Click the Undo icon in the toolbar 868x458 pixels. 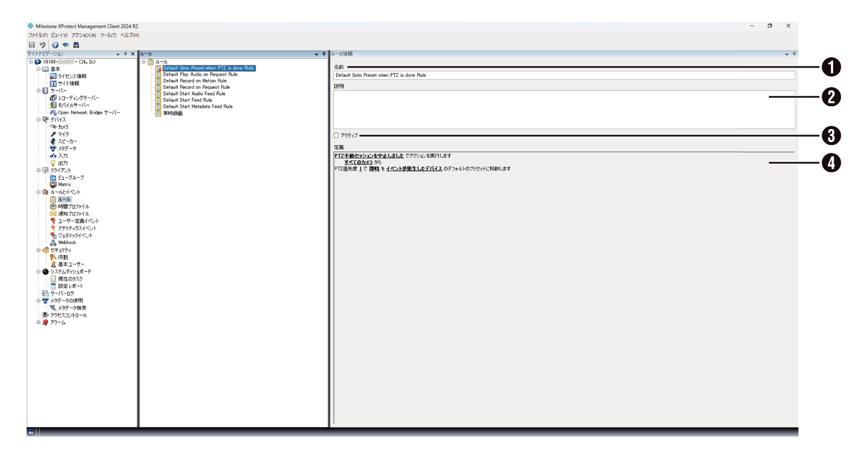point(42,45)
